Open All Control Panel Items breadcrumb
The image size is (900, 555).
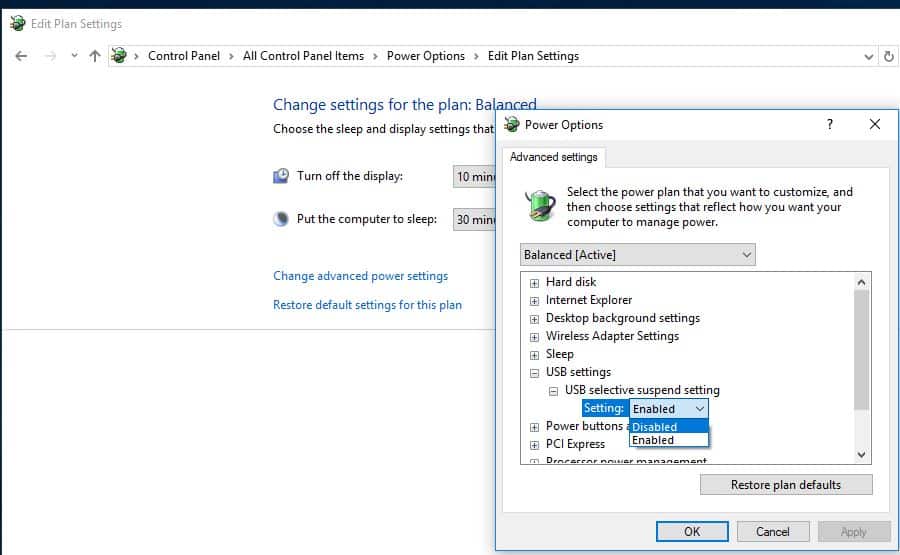(x=303, y=56)
